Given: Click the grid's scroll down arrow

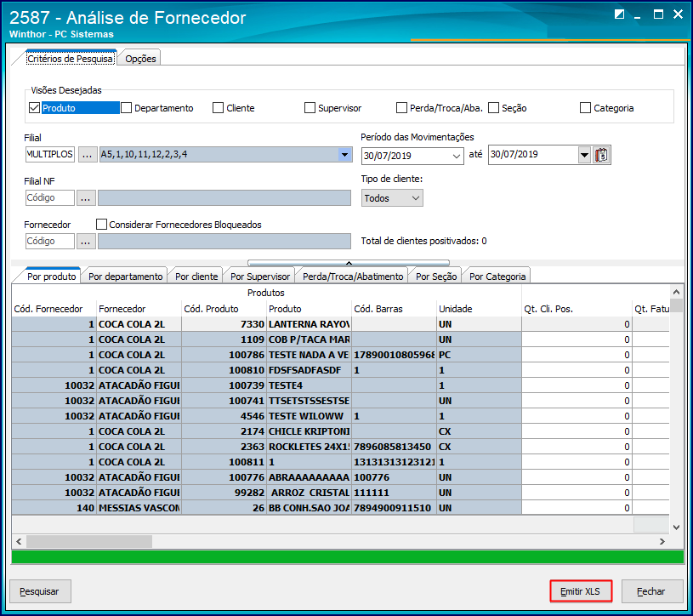Looking at the screenshot, I should (x=676, y=528).
